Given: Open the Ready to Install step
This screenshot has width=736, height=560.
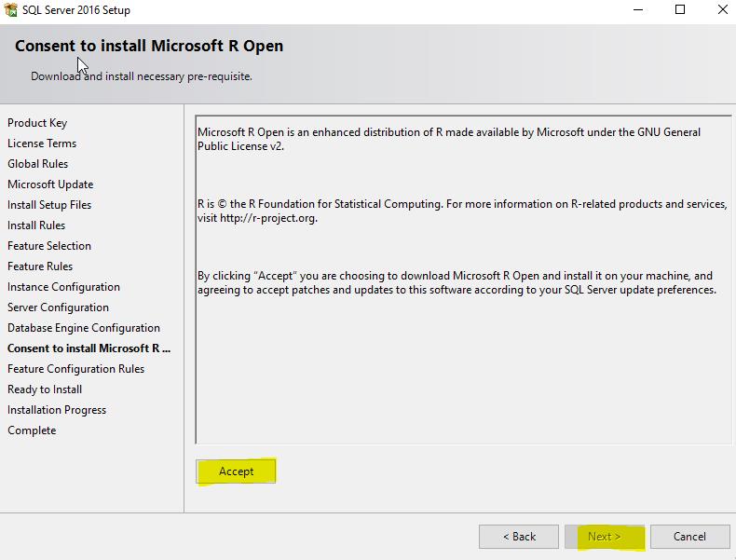Looking at the screenshot, I should [x=45, y=389].
